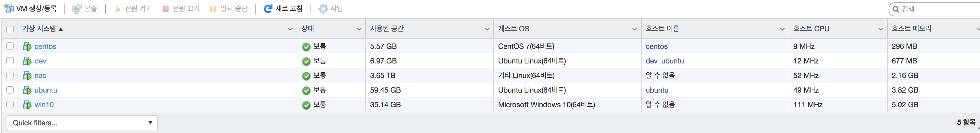Viewport: 980px width, 133px height.
Task: Open 상태 column menu chevron
Action: click(359, 29)
